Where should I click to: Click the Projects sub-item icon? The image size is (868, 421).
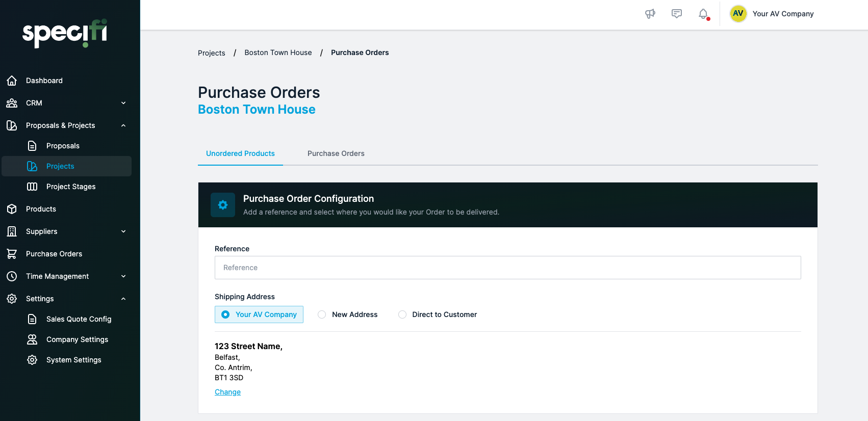coord(32,166)
